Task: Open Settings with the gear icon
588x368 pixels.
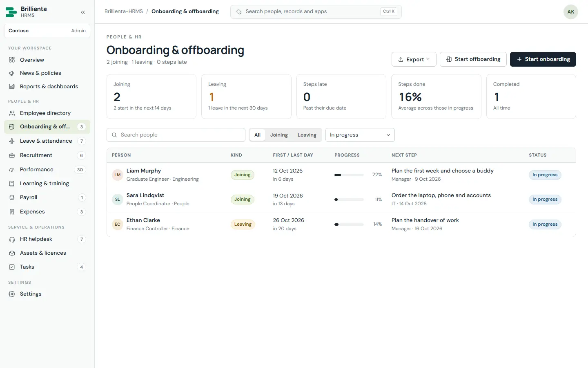Action: 47,294
